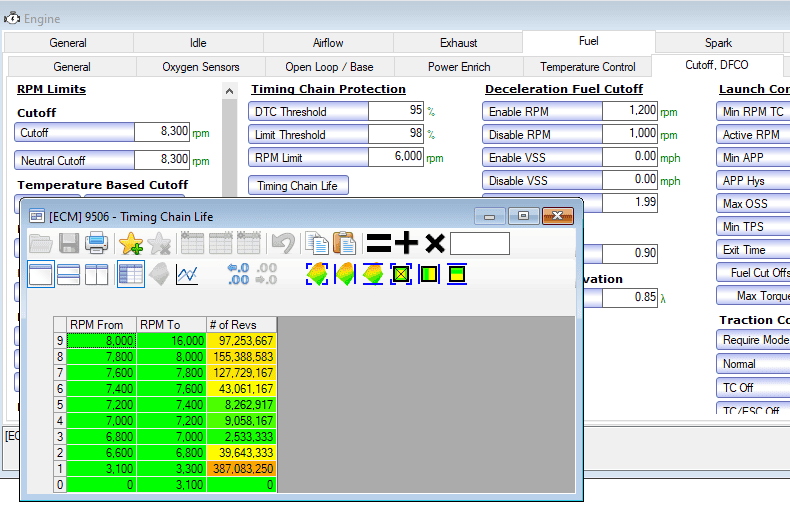Select the 155,388,583 revs cell

242,357
